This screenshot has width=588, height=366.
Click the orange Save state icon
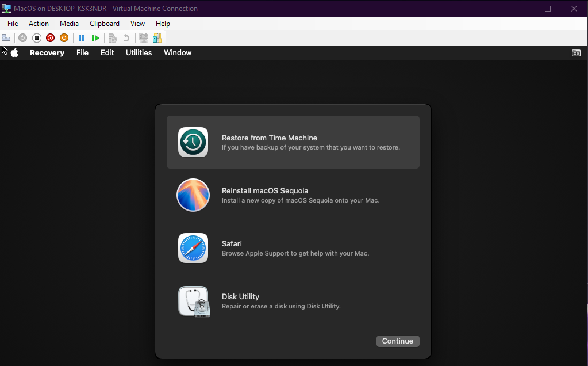click(x=64, y=38)
